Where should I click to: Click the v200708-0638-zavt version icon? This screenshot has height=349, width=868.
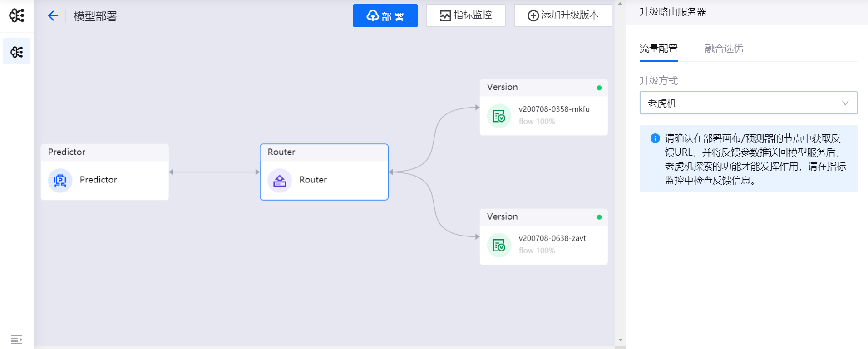click(499, 245)
